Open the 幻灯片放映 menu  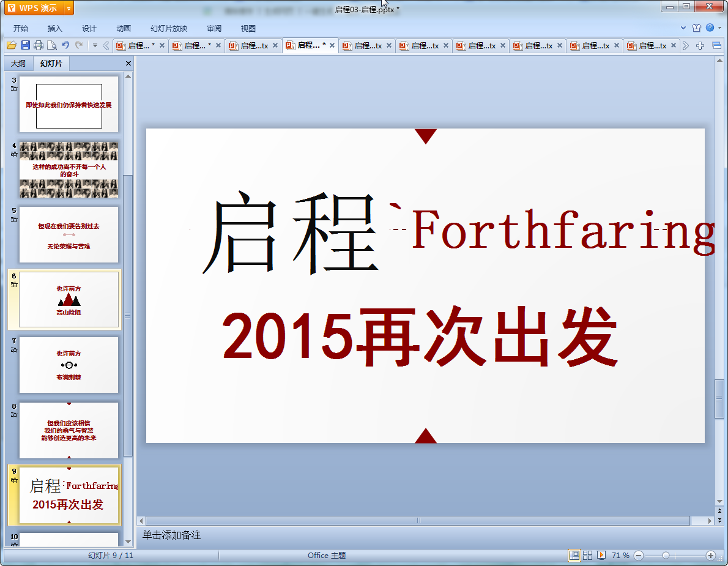point(168,28)
